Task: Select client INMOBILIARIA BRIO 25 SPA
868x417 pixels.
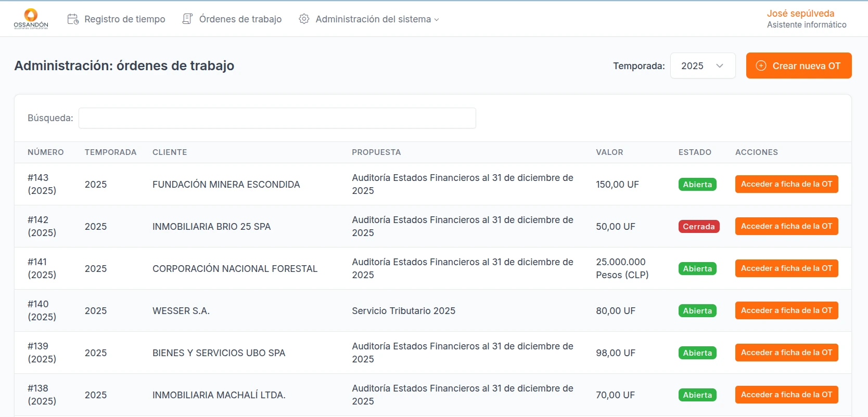Action: point(212,227)
